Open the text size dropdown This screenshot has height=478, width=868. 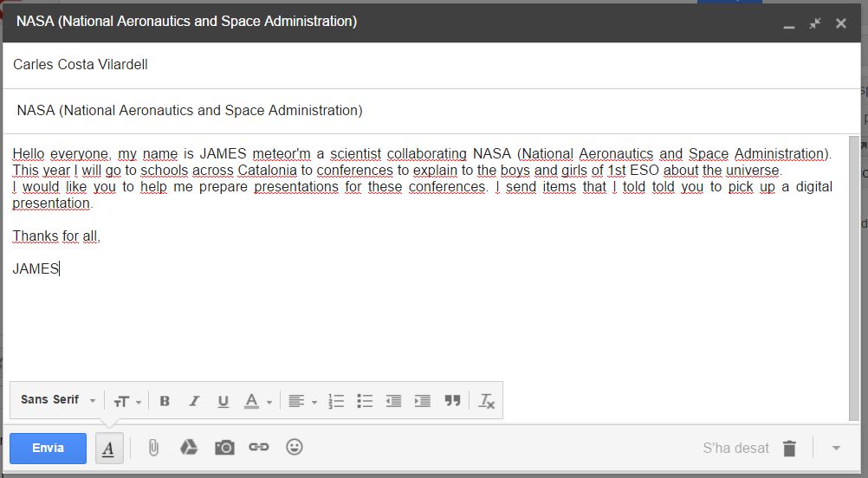pos(126,401)
